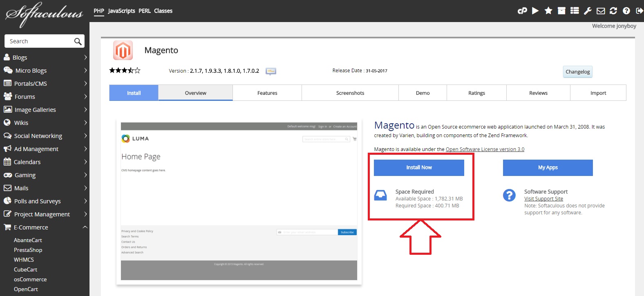644x296 pixels.
Task: Open the installations box icon
Action: click(561, 11)
